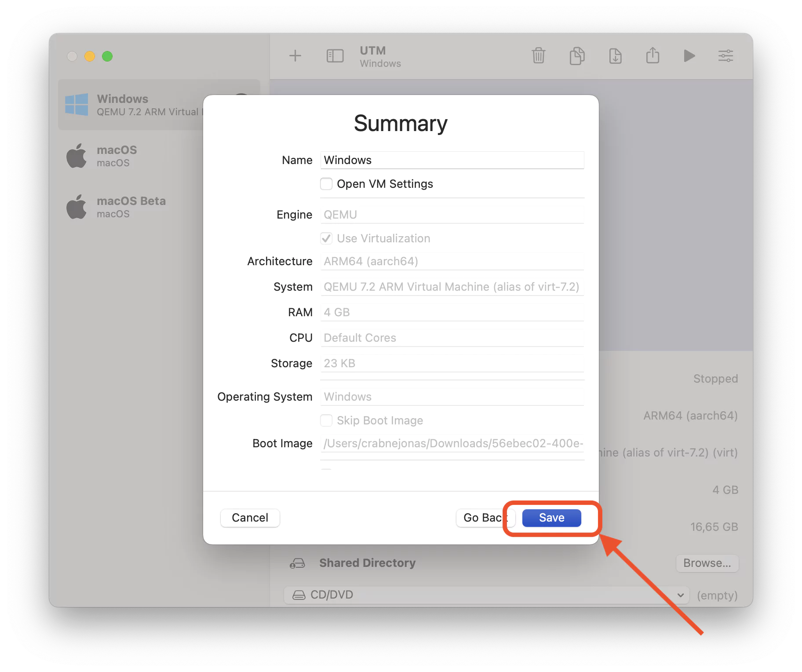Click Windows logo icon in sidebar
802x672 pixels.
point(77,105)
